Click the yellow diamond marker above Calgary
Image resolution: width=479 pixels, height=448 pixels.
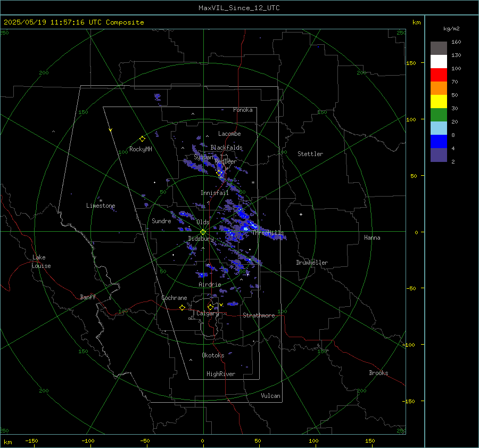click(x=210, y=307)
